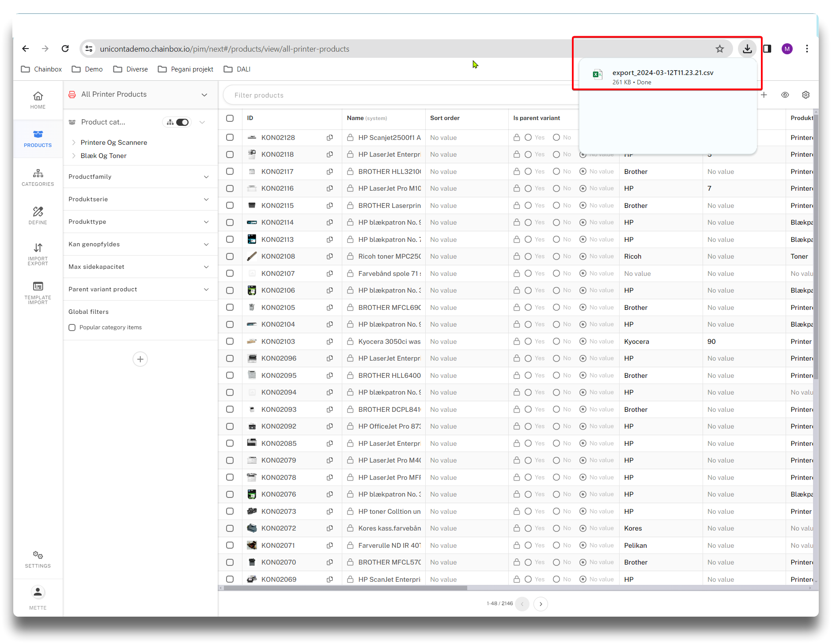Open the exported CSV file download
This screenshot has width=832, height=644.
coord(662,77)
